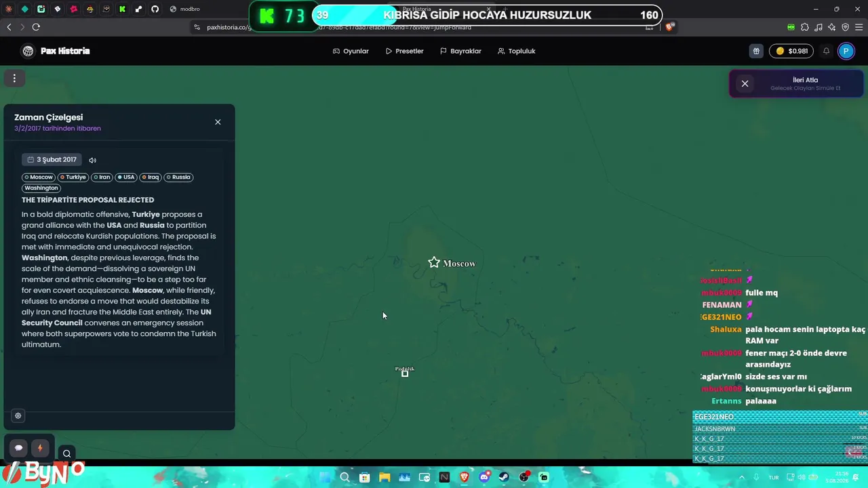Show hidden system tray icons
The image size is (868, 488).
click(741, 477)
